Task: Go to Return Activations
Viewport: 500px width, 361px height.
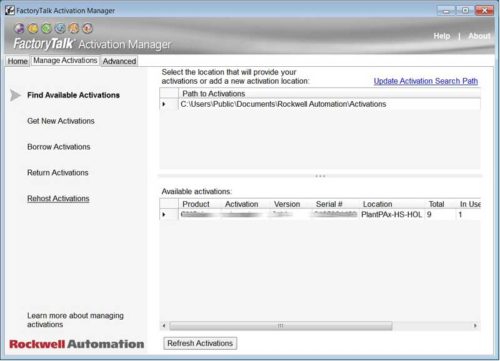Action: click(x=58, y=173)
